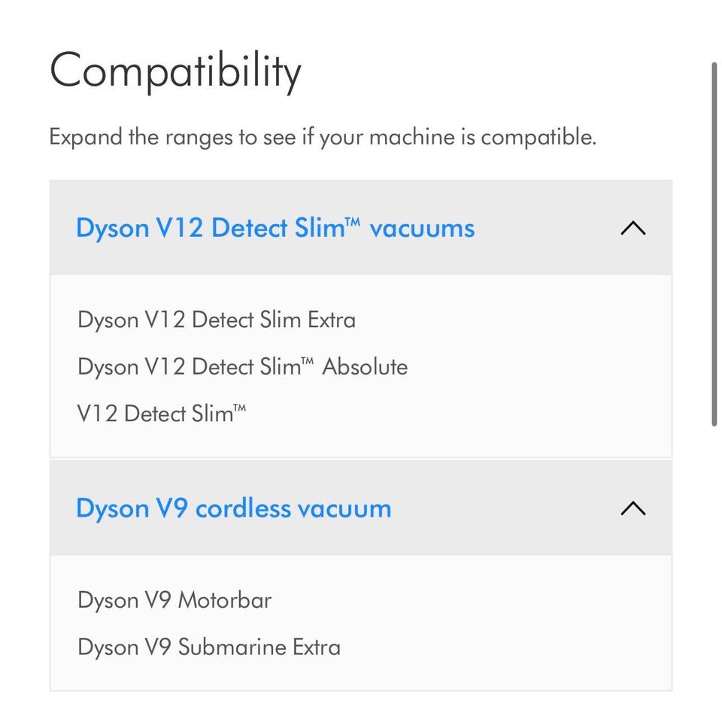Collapse the V12 Detect Slim section chevron

click(x=633, y=228)
